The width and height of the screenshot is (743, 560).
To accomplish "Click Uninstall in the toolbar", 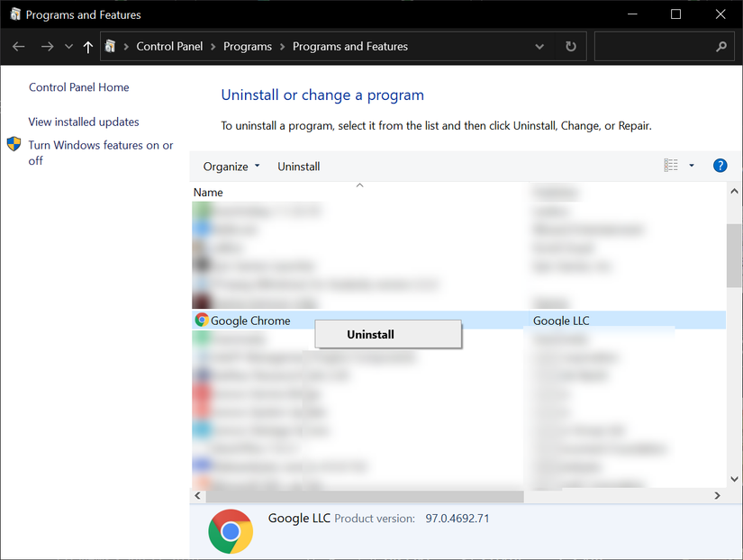I will tap(298, 167).
